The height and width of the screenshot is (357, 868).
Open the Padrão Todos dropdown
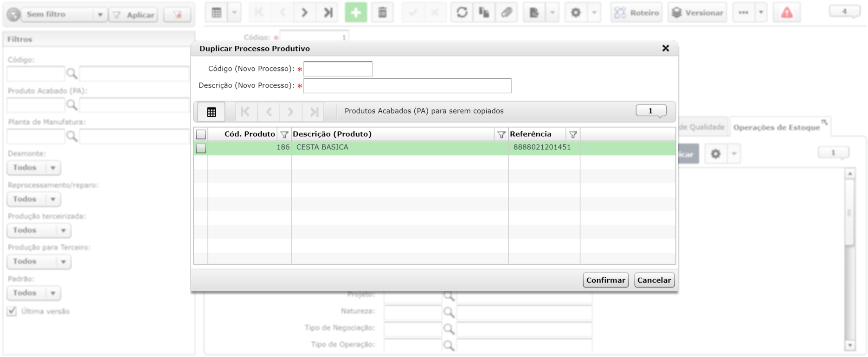33,293
